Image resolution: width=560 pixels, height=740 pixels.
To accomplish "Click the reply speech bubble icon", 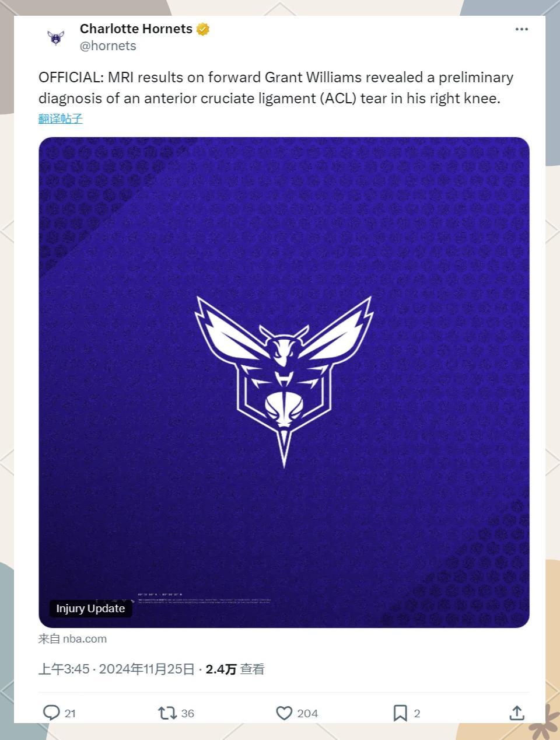I will 51,713.
